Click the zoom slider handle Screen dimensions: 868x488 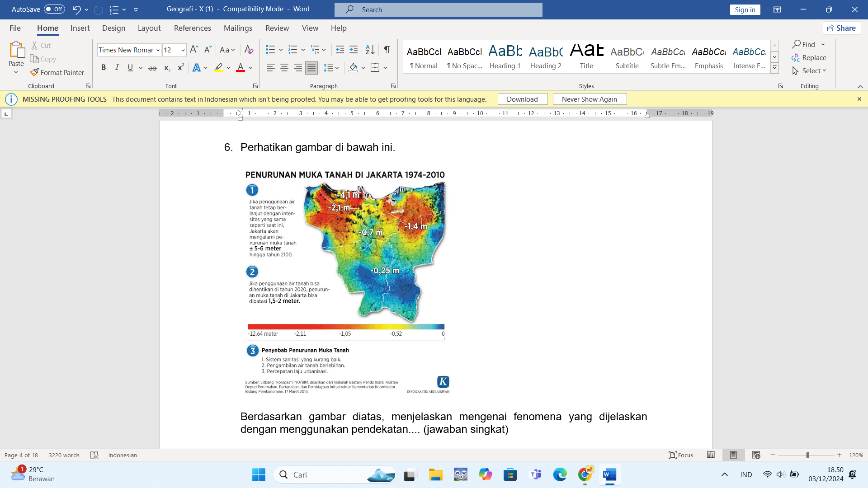click(x=807, y=455)
